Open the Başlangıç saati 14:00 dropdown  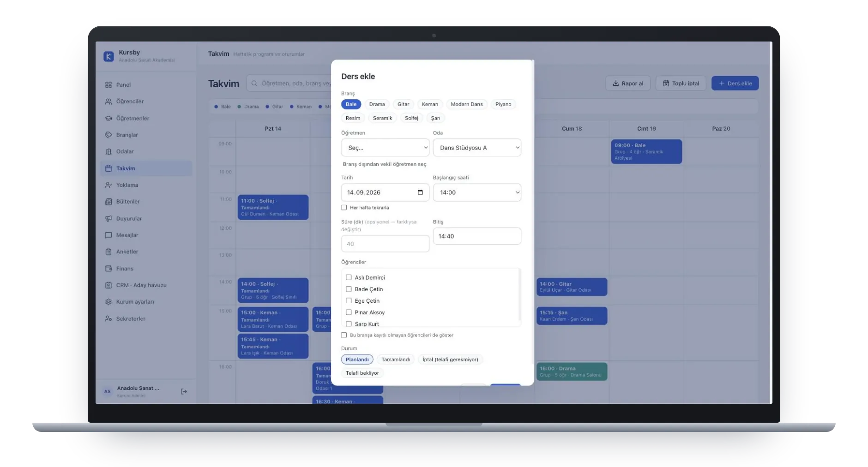[477, 192]
